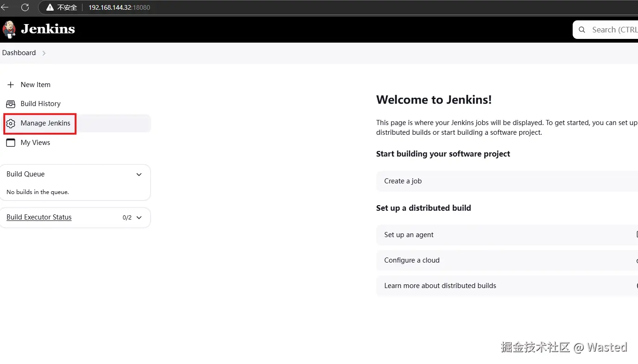Viewport: 638px width, 364px height.
Task: Reload the page with the refresh icon
Action: [25, 7]
